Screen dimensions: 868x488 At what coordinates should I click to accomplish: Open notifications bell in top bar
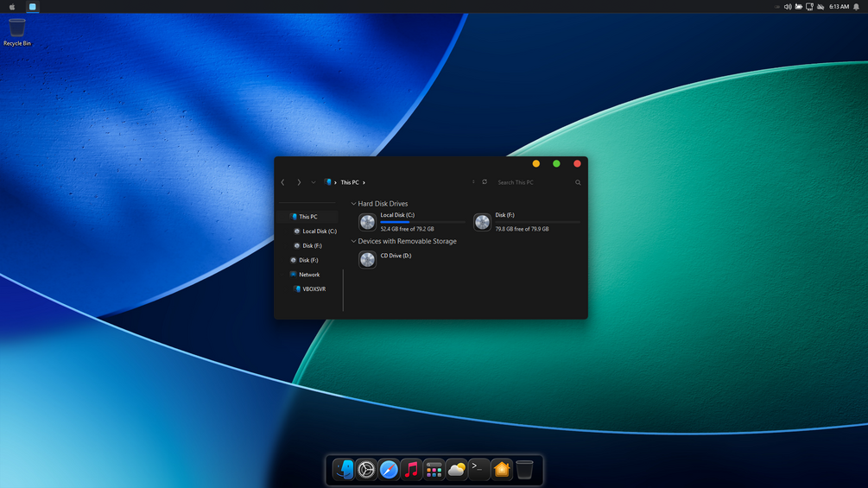[857, 7]
